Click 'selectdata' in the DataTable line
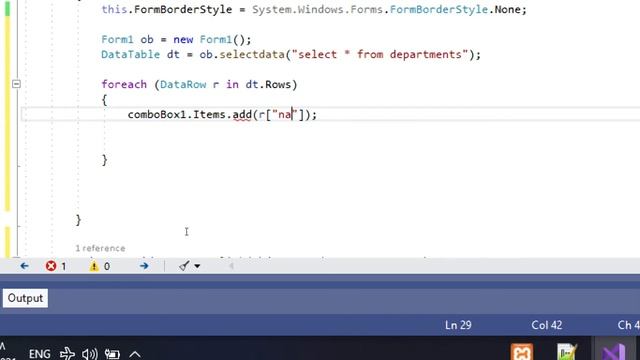 (x=251, y=54)
